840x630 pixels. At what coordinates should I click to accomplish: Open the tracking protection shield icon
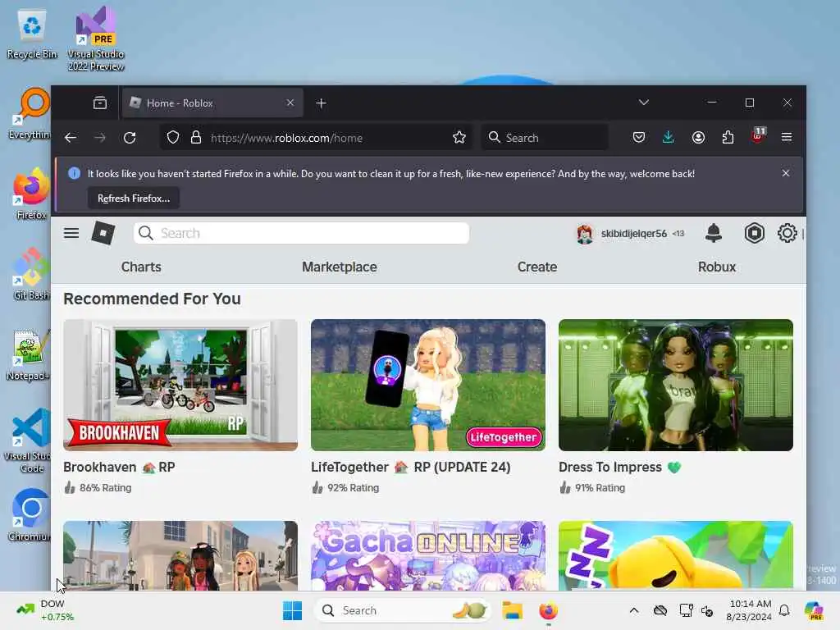(172, 138)
